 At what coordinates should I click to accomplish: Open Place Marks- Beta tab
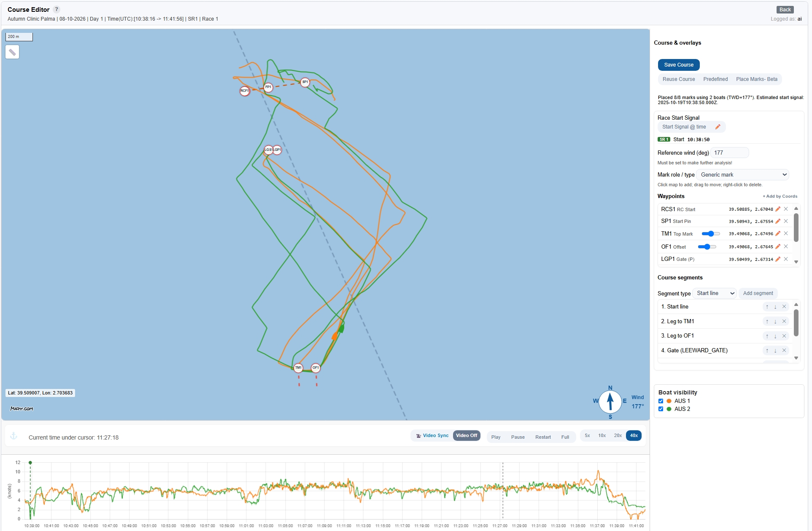[757, 79]
